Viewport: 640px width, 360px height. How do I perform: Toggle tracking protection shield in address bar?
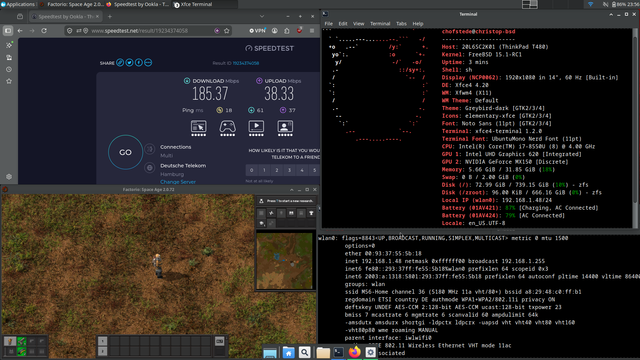tap(69, 31)
